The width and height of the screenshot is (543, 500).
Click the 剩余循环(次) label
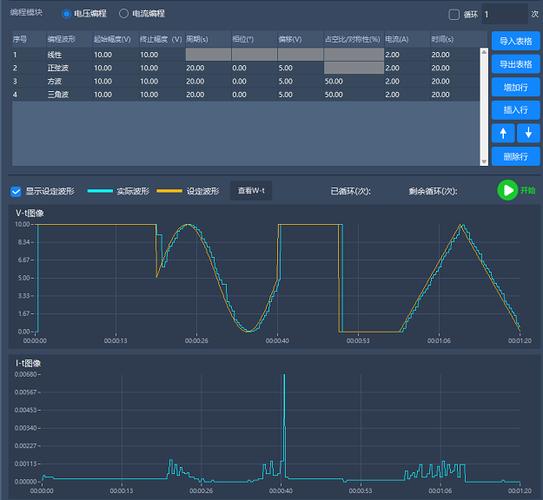tap(433, 191)
